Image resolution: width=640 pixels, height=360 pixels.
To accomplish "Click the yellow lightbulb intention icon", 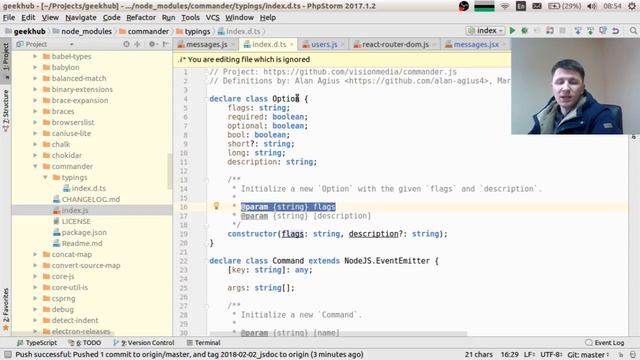I will [x=216, y=206].
